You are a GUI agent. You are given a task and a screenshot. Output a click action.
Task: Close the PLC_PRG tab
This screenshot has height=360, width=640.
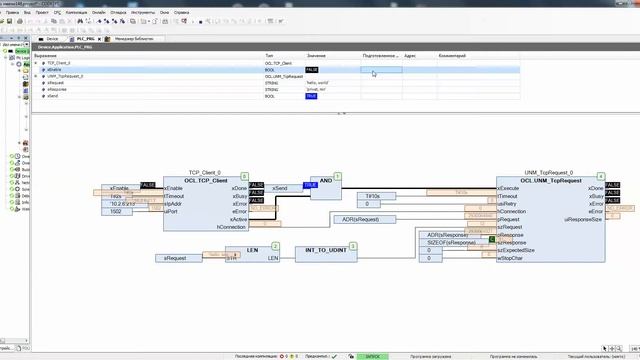point(99,39)
